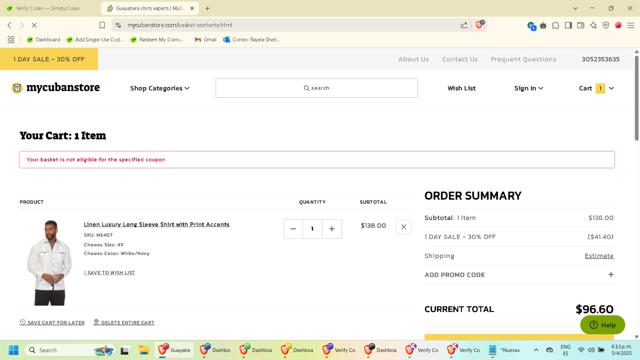Stop the page from loading
The height and width of the screenshot is (360, 640).
click(x=34, y=25)
